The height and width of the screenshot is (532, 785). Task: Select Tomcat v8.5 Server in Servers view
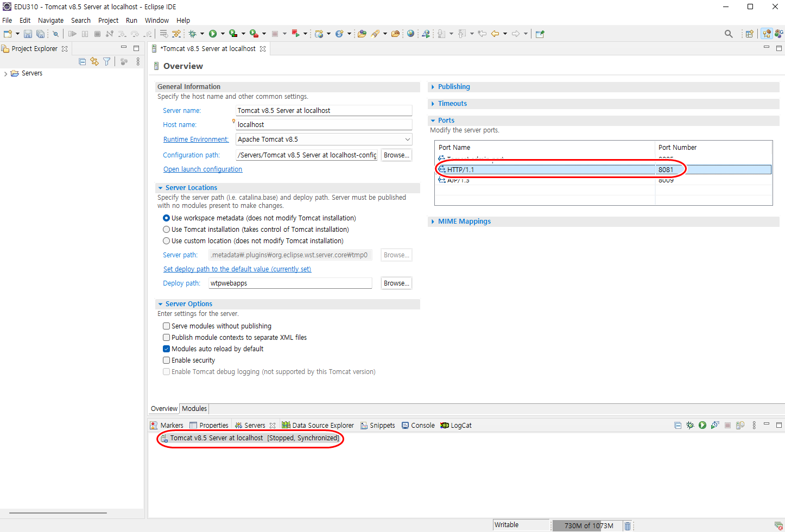click(x=250, y=438)
